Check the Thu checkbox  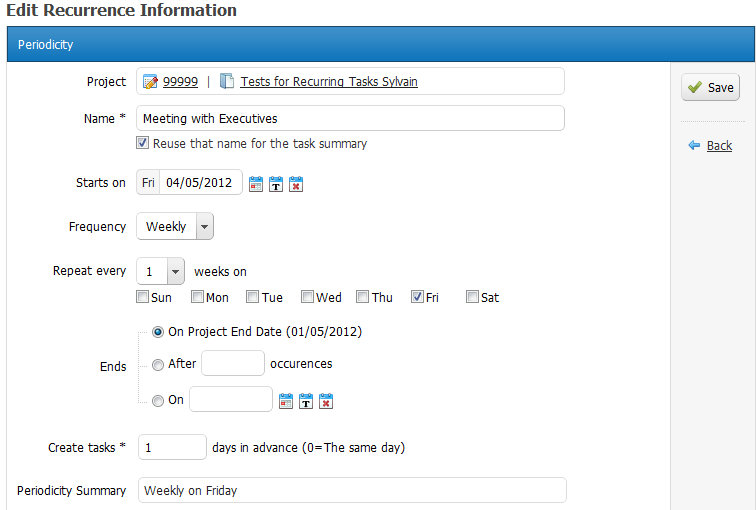(362, 296)
